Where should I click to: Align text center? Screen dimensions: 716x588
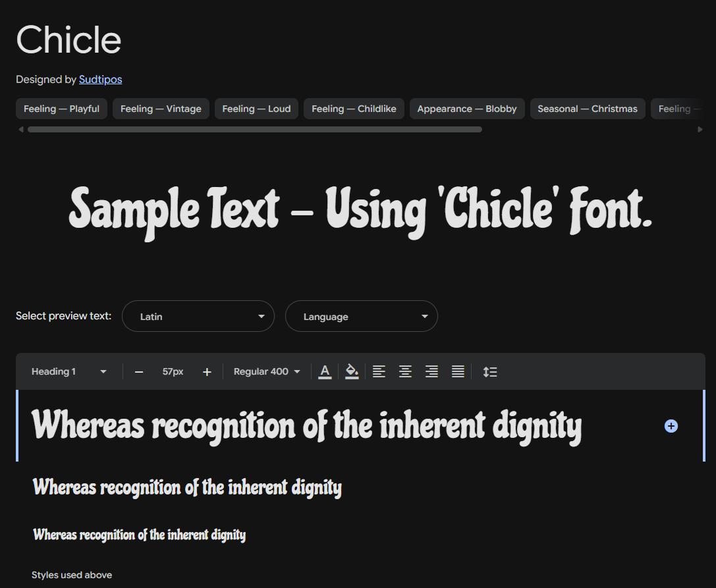pos(406,371)
